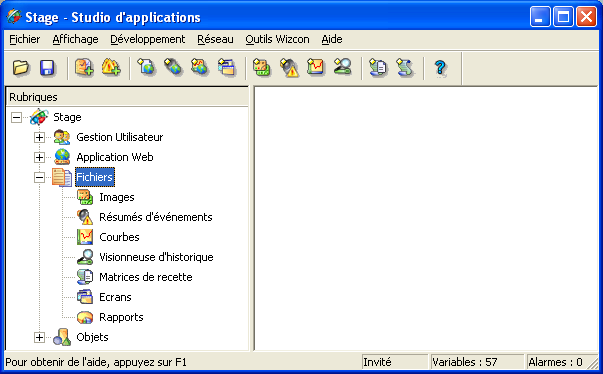Click the open folder toolbar icon
The height and width of the screenshot is (374, 603).
tap(21, 68)
